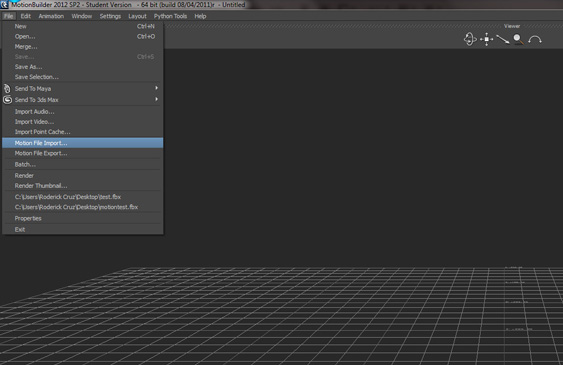The image size is (563, 365).
Task: Click the MotionBuilder app icon in title bar
Action: [4, 5]
